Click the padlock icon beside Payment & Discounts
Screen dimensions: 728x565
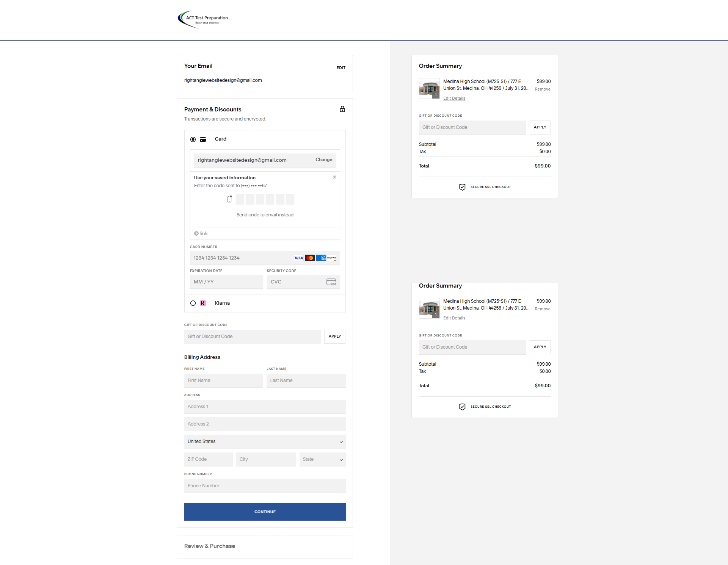[x=342, y=109]
